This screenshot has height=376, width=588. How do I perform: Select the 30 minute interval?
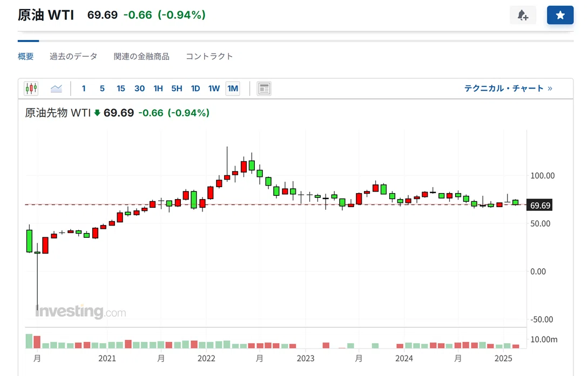pyautogui.click(x=139, y=88)
